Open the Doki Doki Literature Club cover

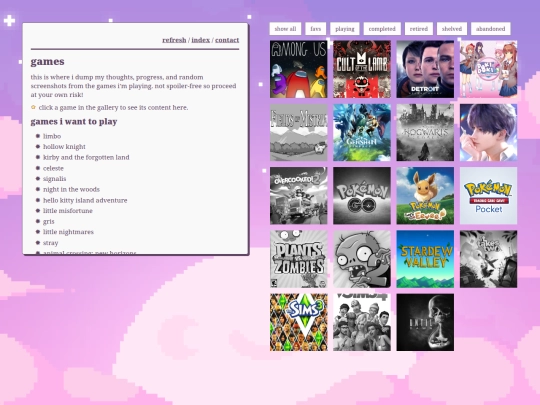point(488,69)
